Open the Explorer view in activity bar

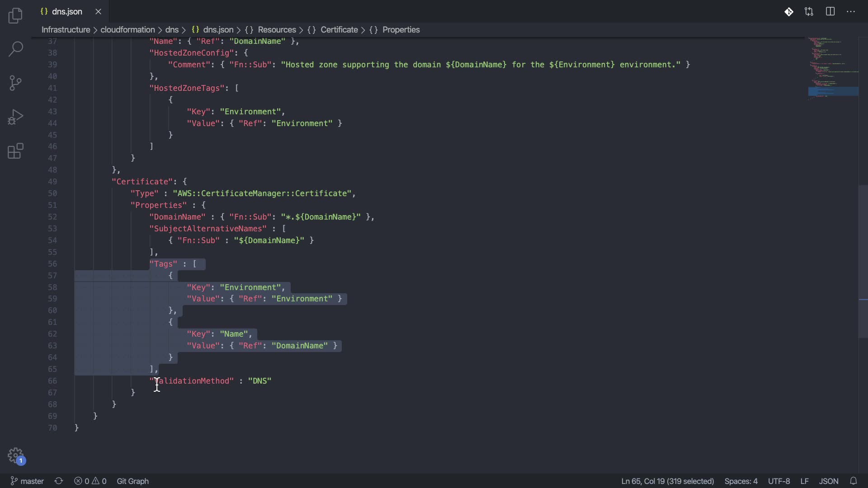tap(15, 16)
